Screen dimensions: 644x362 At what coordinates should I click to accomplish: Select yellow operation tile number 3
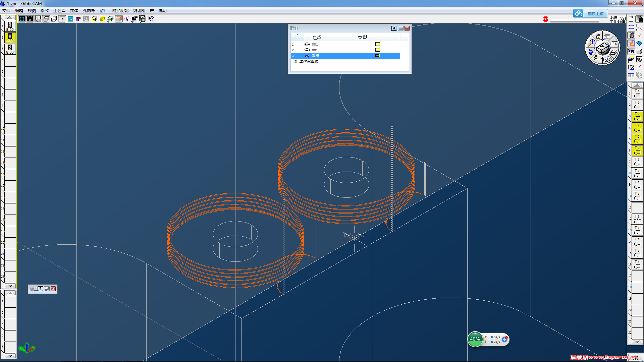click(x=637, y=116)
